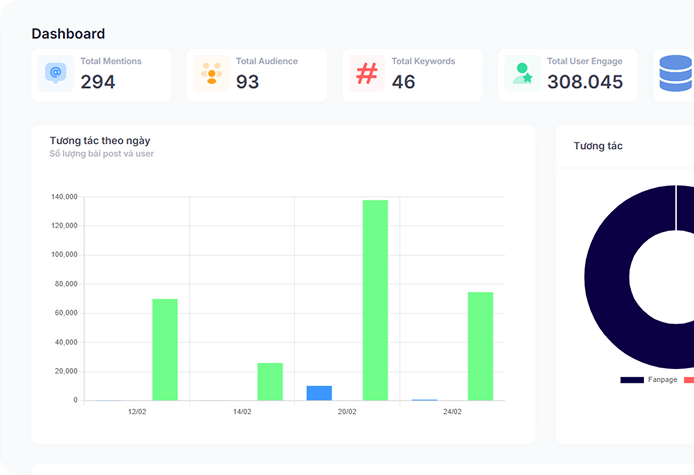Click the 140,000 y-axis label
Image resolution: width=694 pixels, height=475 pixels.
point(65,197)
